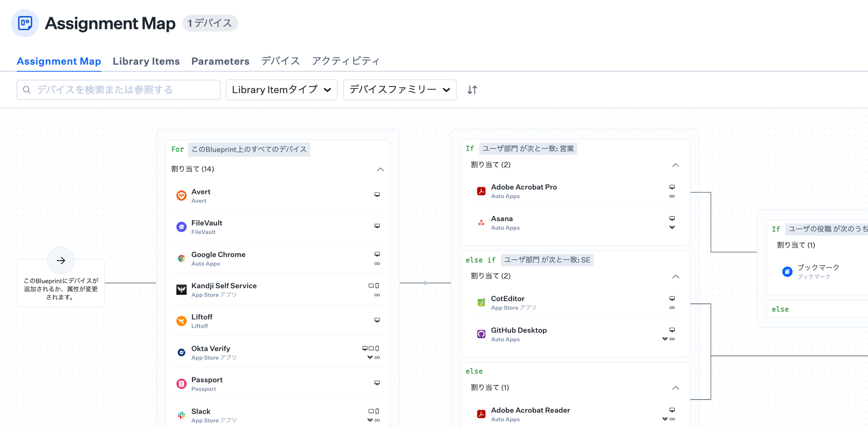
Task: Click the sort order icon beside filters
Action: 472,90
